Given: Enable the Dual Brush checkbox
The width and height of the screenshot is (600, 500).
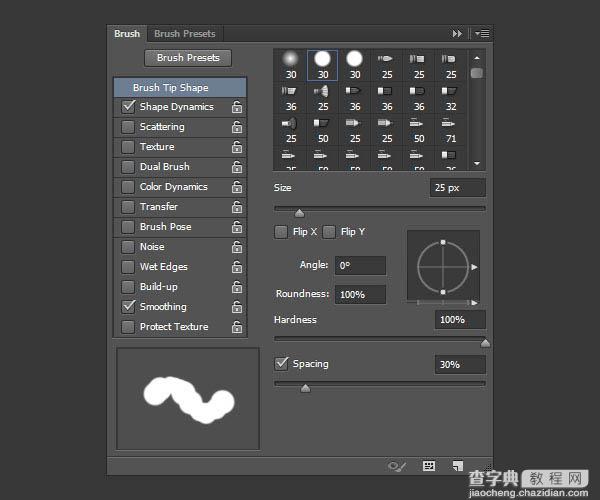Looking at the screenshot, I should pos(128,167).
